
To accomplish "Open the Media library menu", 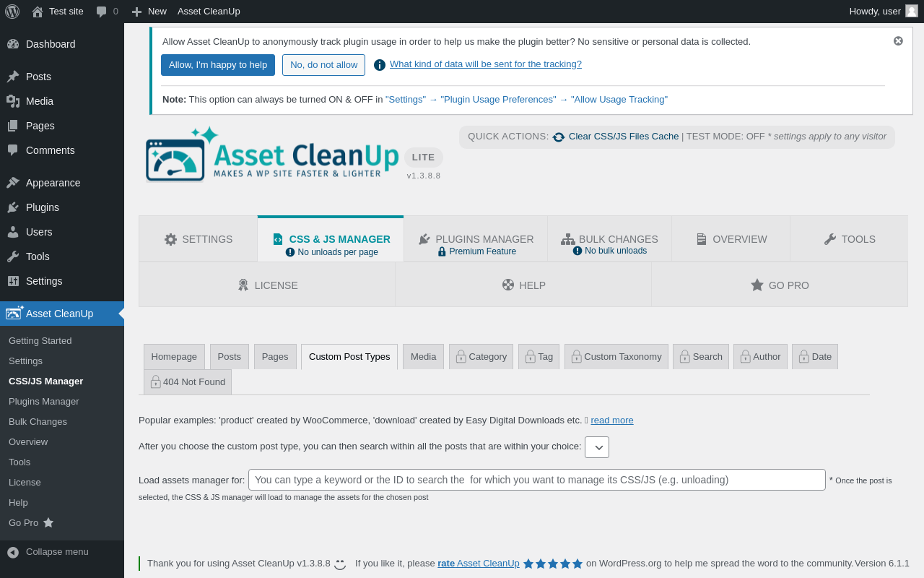I will (62, 101).
